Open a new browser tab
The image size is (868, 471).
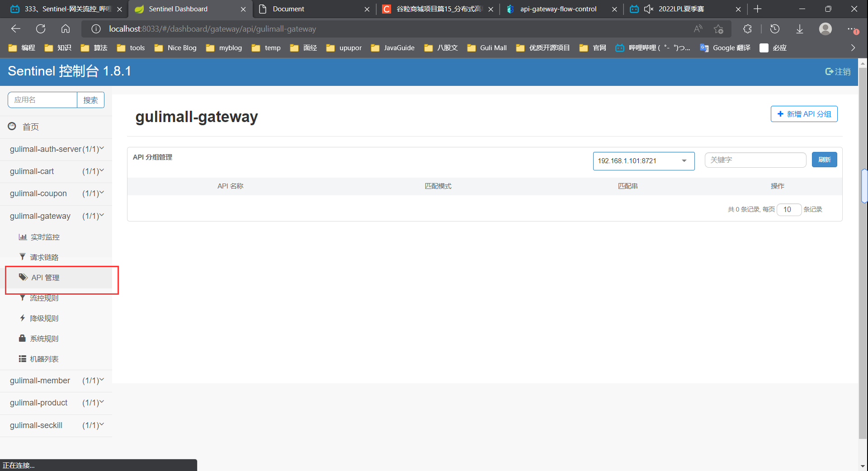pyautogui.click(x=758, y=9)
